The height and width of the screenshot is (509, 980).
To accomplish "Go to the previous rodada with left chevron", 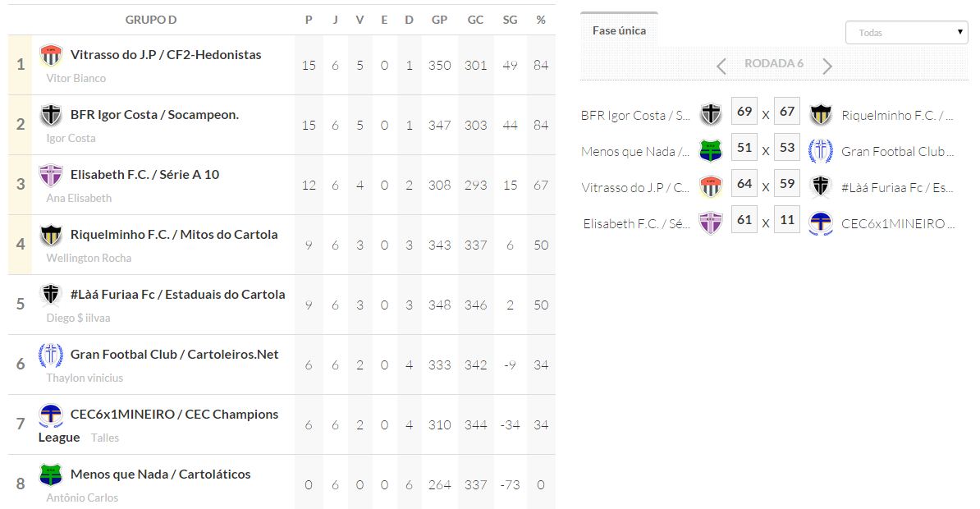I will tap(721, 66).
